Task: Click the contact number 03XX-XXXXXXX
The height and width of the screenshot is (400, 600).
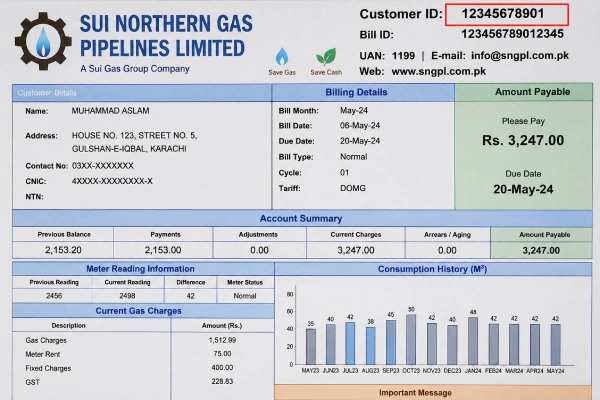Action: (x=103, y=166)
